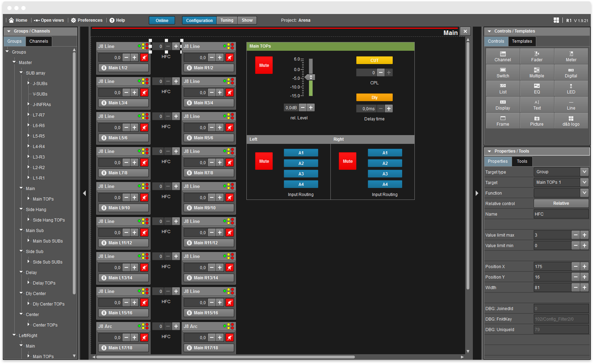Add a Text control

(537, 104)
